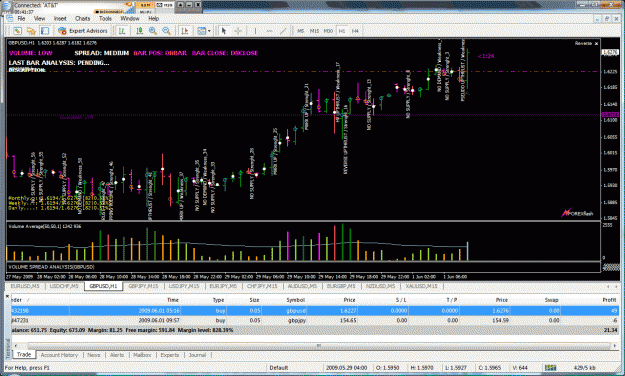625x376 pixels.
Task: Select the H1 timeframe button
Action: (342, 31)
